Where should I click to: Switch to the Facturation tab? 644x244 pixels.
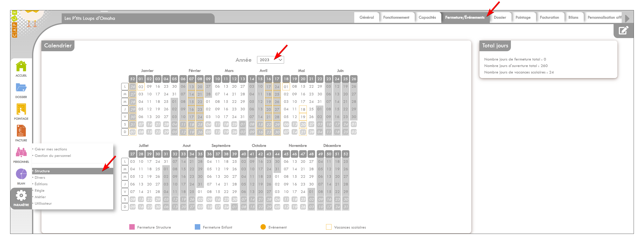point(549,17)
